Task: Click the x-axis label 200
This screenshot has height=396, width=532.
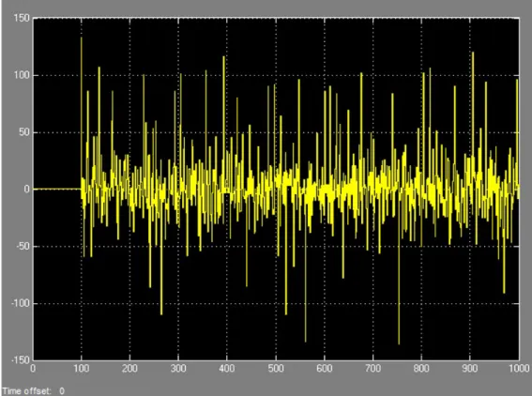Action: point(129,369)
